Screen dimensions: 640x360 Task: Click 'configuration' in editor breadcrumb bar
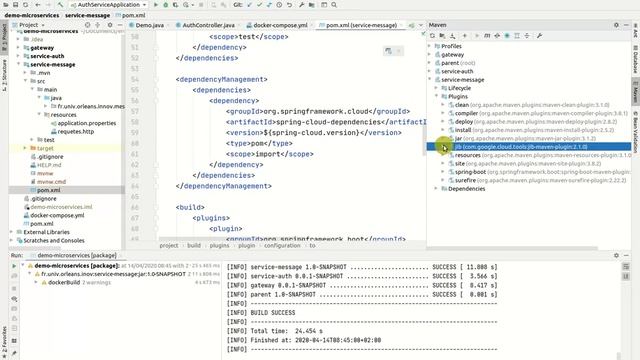coord(282,245)
